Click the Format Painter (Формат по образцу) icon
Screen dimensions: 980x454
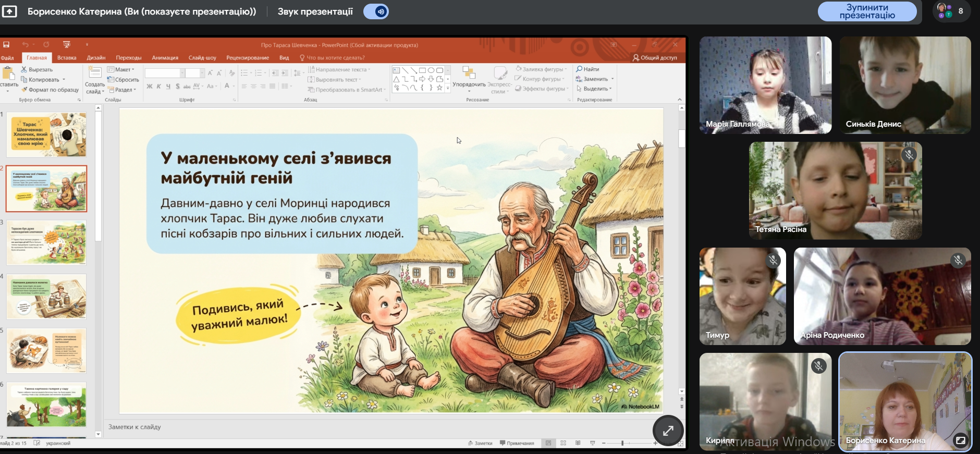pyautogui.click(x=24, y=90)
